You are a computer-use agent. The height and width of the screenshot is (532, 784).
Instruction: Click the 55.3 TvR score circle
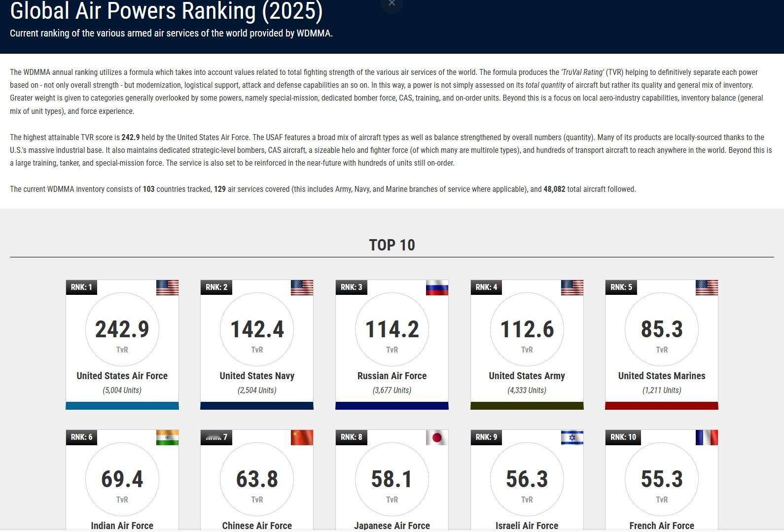[662, 479]
